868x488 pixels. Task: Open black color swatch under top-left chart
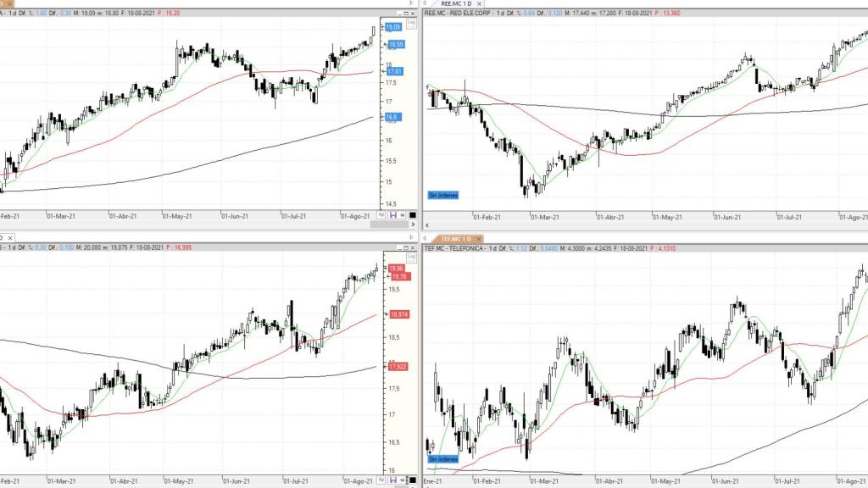click(x=413, y=216)
